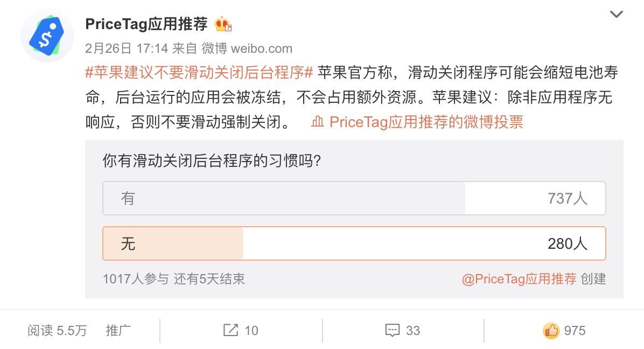644x349 pixels.
Task: Open the PriceTag应用推荐的微博投票 link
Action: [426, 122]
